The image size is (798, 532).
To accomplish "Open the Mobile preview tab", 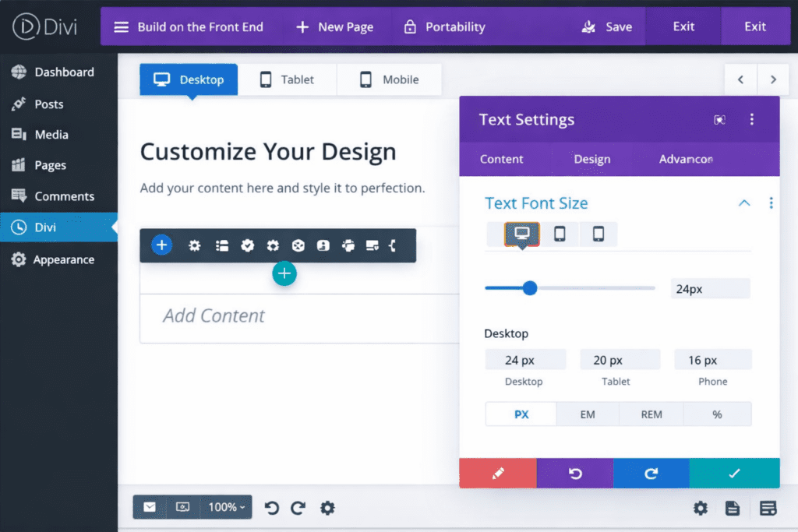I will (x=389, y=79).
